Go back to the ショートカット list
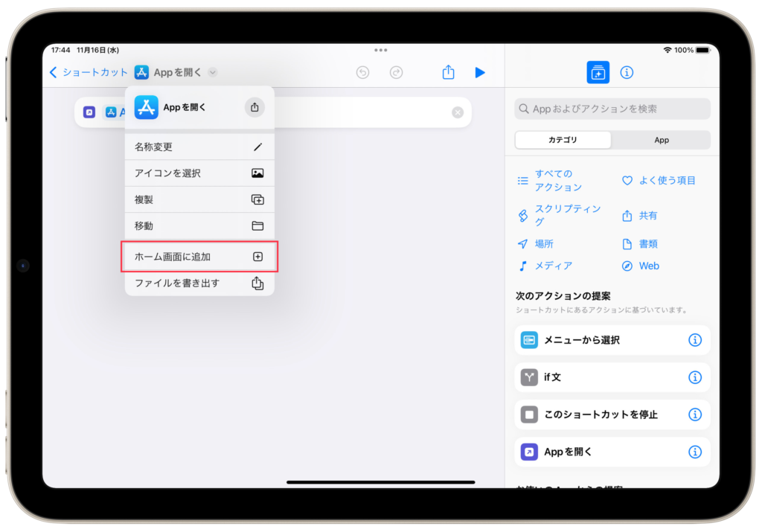This screenshot has height=532, width=762. click(89, 72)
